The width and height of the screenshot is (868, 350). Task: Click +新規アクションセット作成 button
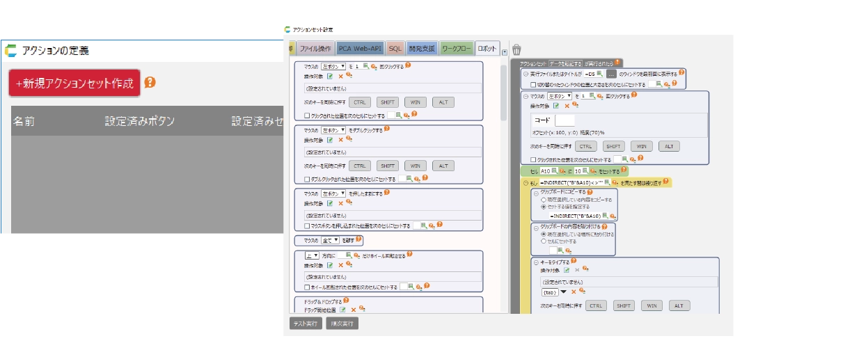pyautogui.click(x=74, y=83)
